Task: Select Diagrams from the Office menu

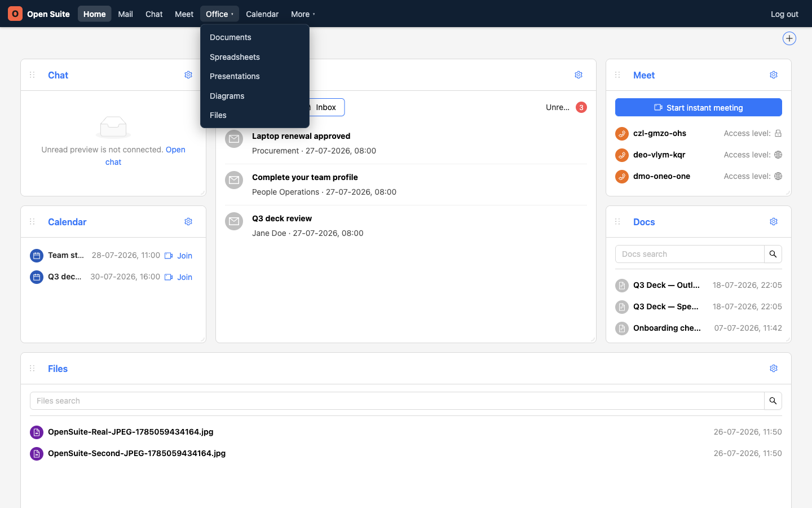Action: [255, 96]
